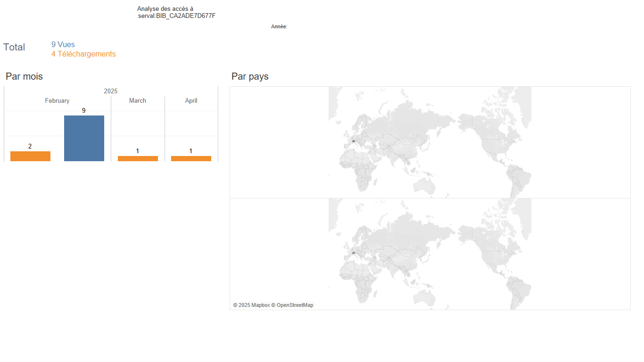Select the February month header
This screenshot has height=362, width=644.
point(57,100)
